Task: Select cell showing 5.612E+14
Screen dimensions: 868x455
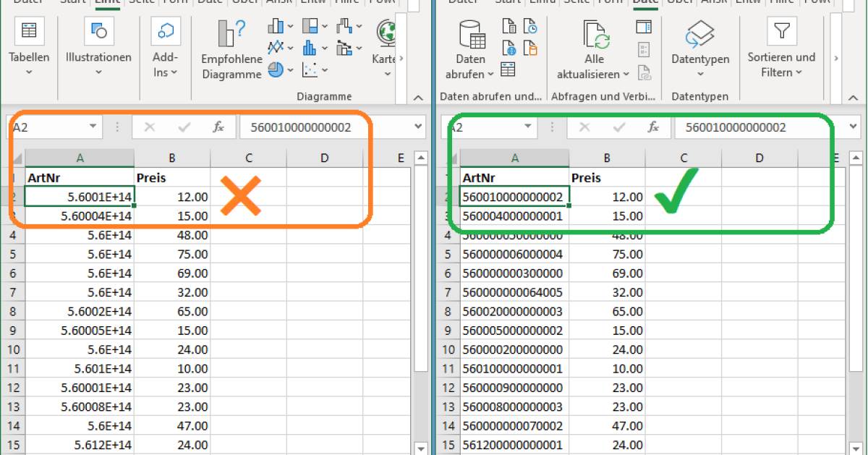Action: pos(80,445)
